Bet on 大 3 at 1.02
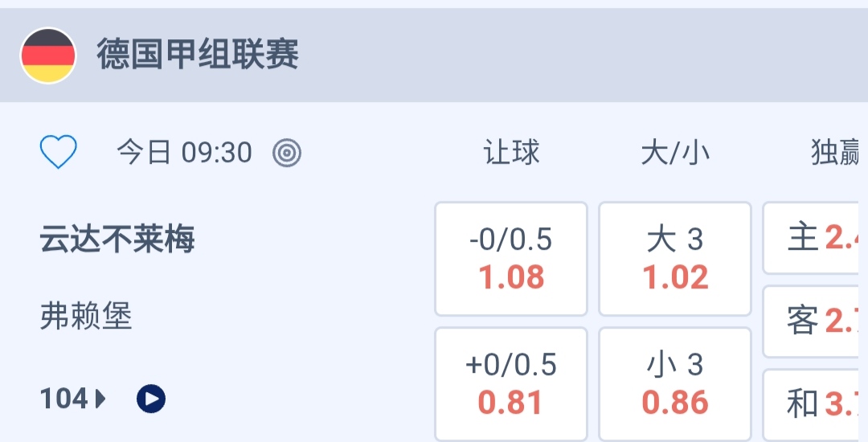 pyautogui.click(x=675, y=259)
